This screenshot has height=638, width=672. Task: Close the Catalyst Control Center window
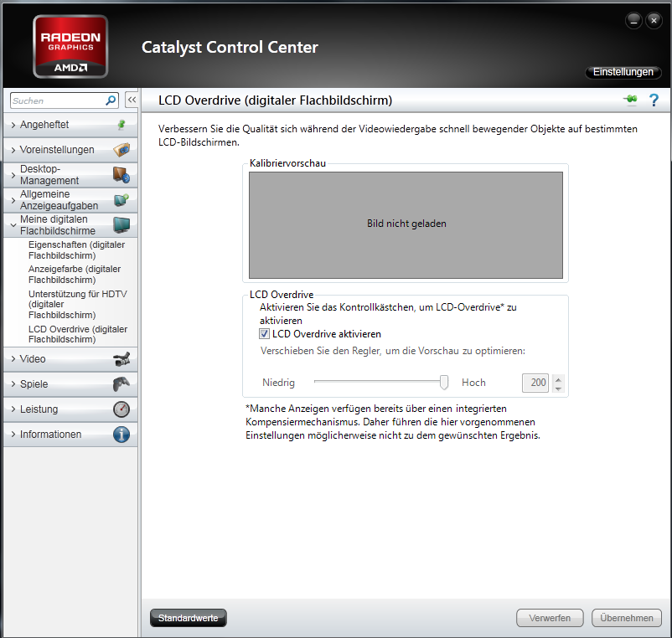click(x=654, y=21)
